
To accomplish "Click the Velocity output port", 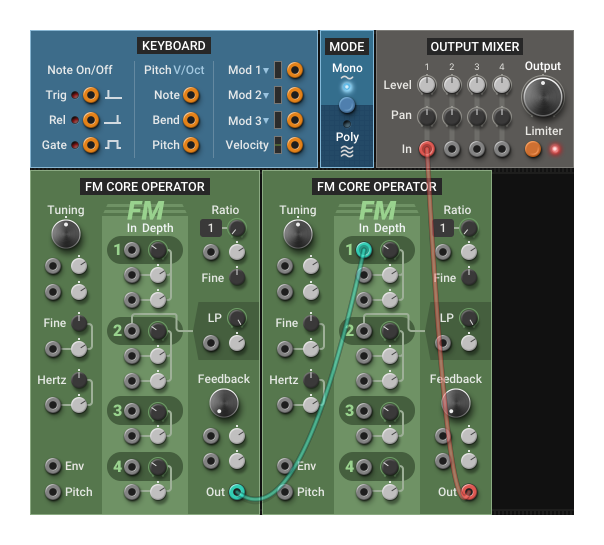I will (294, 145).
